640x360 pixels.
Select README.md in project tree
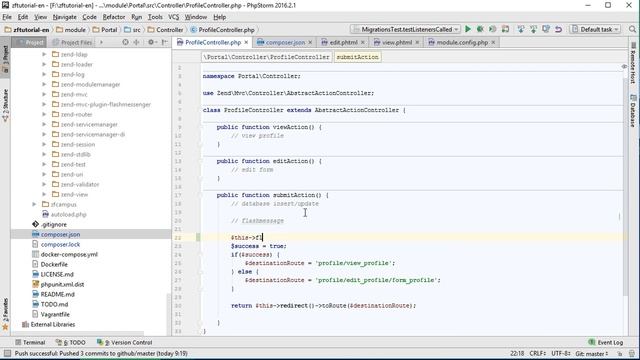point(58,294)
